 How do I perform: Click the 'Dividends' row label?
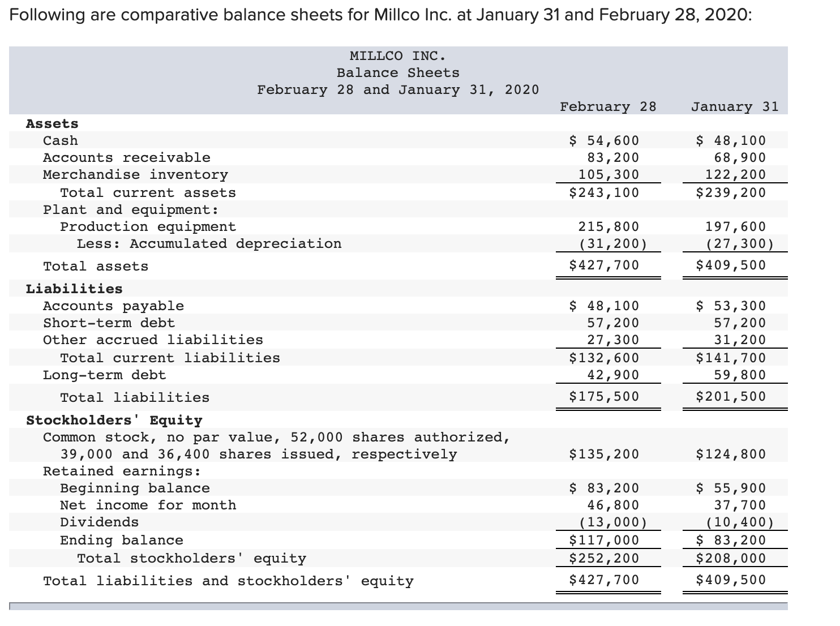pyautogui.click(x=100, y=522)
